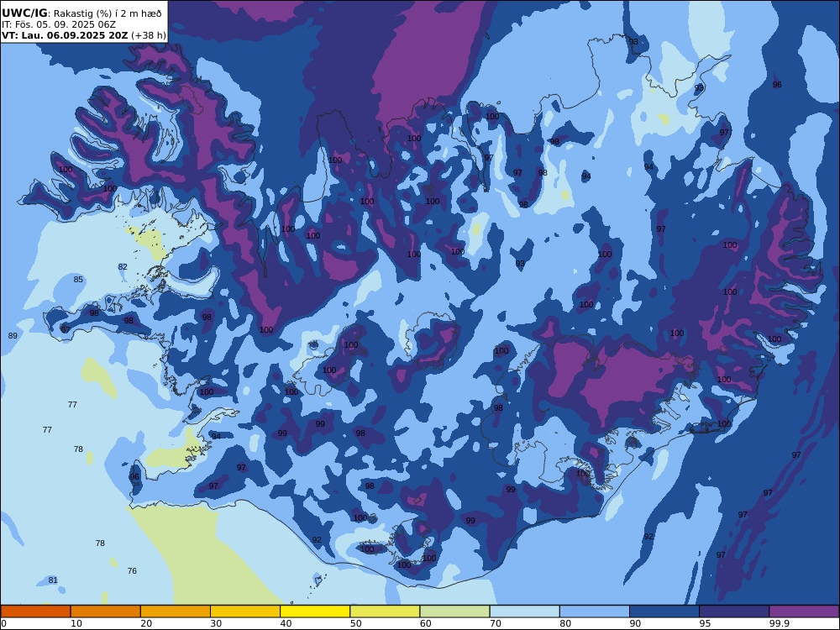
Task: Click the "IT: Fös. 05. 09. 2025 06Z" line
Action: point(59,24)
